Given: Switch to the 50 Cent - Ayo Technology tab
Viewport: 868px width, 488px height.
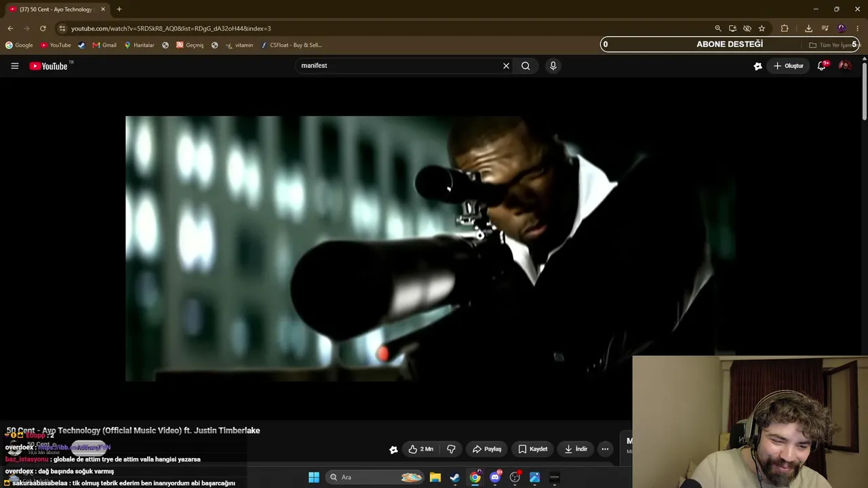Looking at the screenshot, I should tap(55, 9).
